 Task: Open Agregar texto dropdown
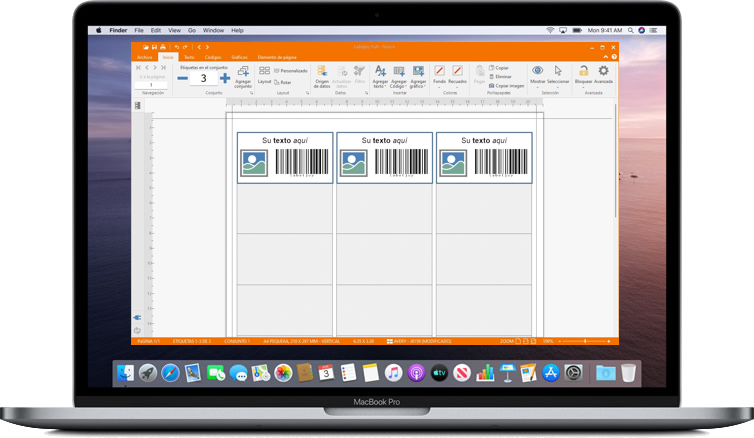(x=380, y=77)
